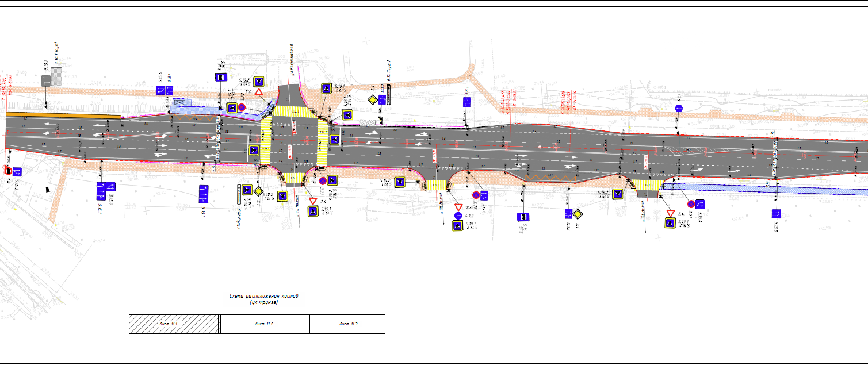Select the gray hatched 6.10.1 sign at top-left

pos(56,77)
